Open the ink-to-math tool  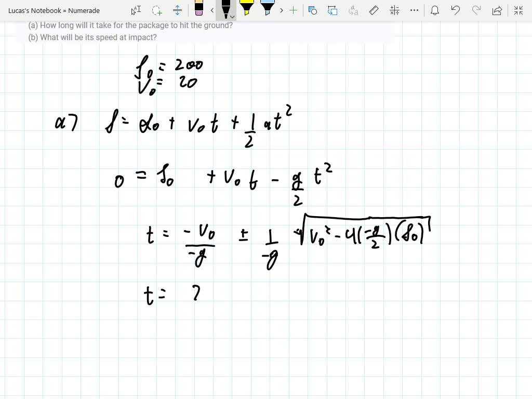(x=394, y=10)
